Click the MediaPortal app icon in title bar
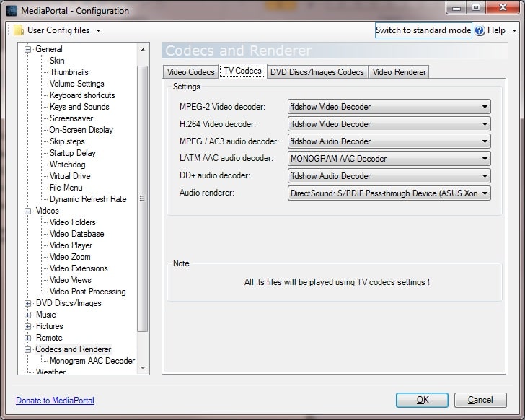The height and width of the screenshot is (420, 525). [12, 11]
